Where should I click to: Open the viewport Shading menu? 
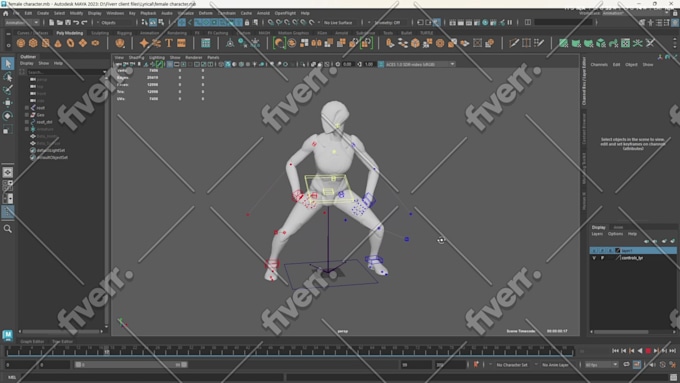click(x=136, y=57)
